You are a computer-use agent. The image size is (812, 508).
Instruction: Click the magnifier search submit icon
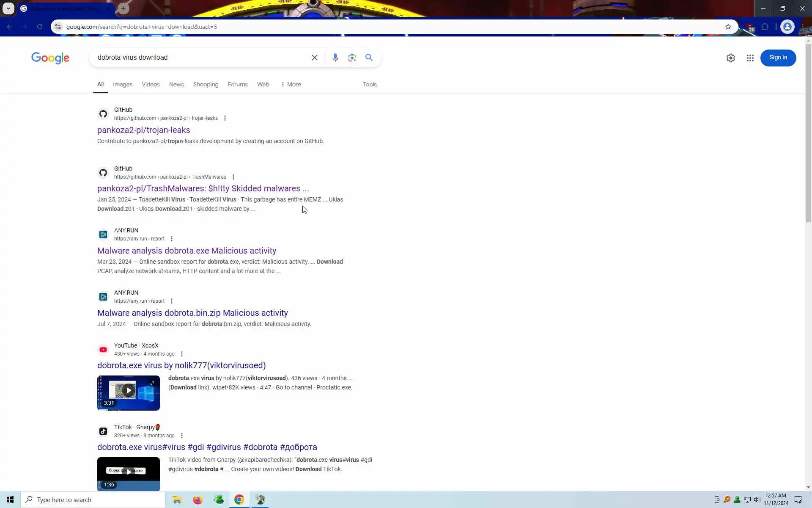point(369,58)
